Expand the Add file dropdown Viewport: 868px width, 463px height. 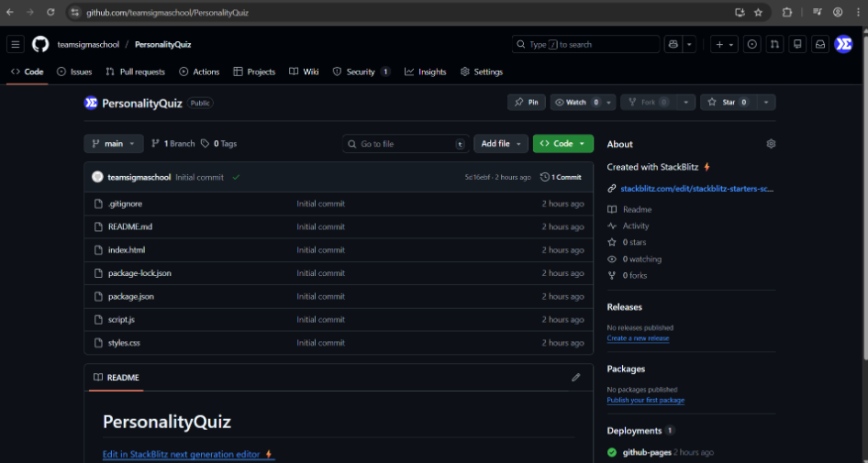(500, 144)
